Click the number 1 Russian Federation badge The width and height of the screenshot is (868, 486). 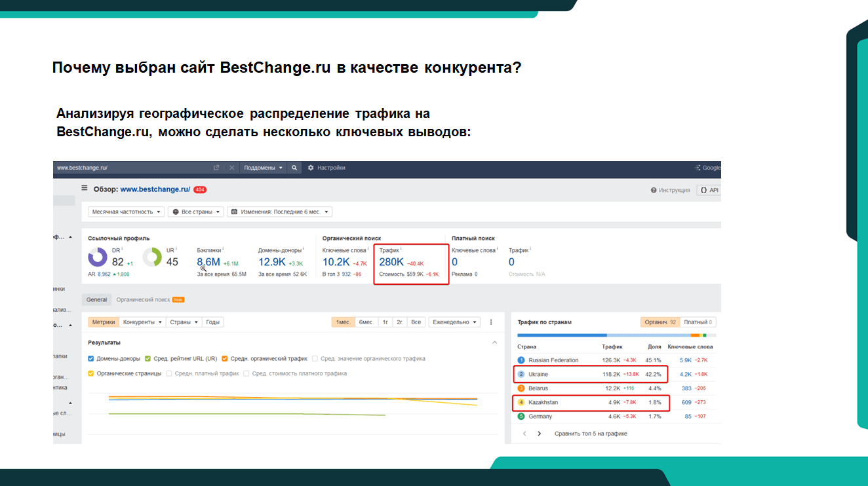click(521, 360)
